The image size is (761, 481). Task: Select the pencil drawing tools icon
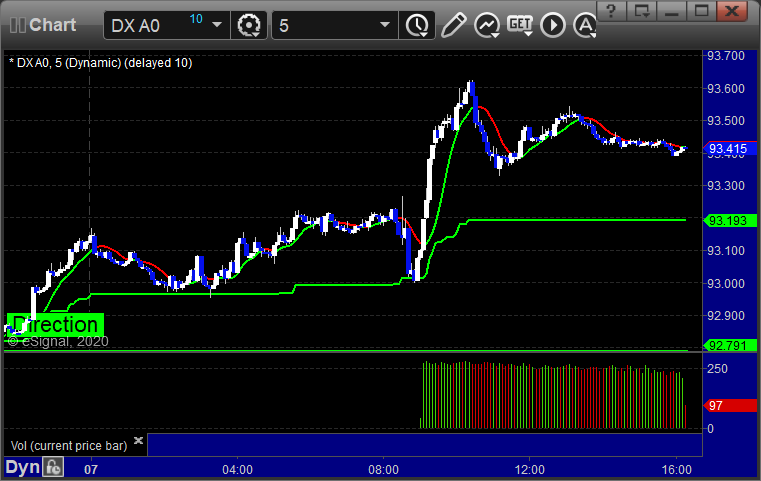pos(453,25)
